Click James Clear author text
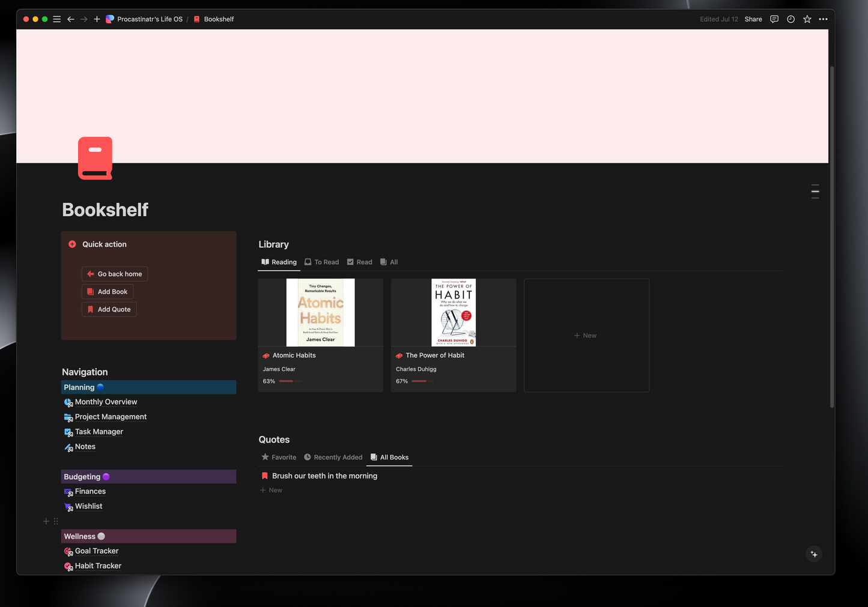The width and height of the screenshot is (868, 607). click(279, 369)
